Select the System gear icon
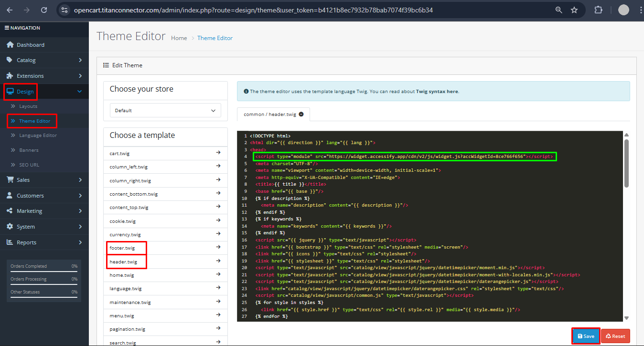Screen dimensions: 644x346 (11, 226)
